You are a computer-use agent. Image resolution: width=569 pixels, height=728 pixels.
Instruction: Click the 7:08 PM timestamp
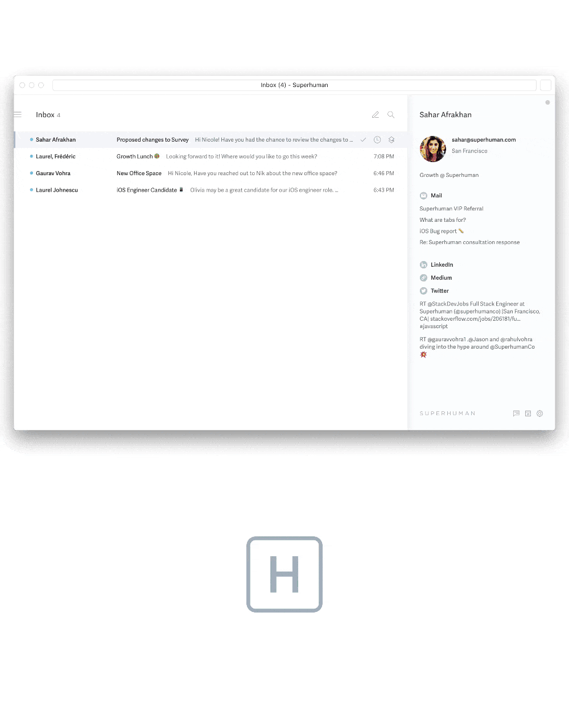click(384, 156)
